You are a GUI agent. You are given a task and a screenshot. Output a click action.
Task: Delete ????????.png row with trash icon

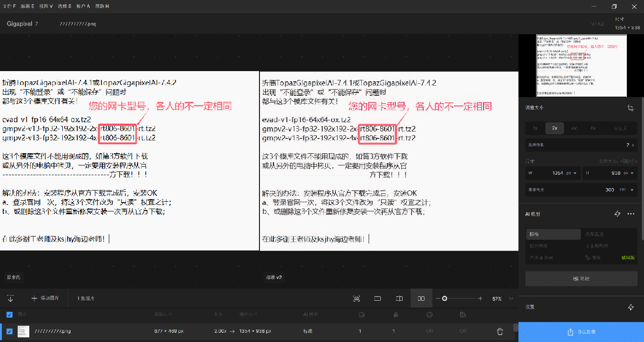[500, 331]
